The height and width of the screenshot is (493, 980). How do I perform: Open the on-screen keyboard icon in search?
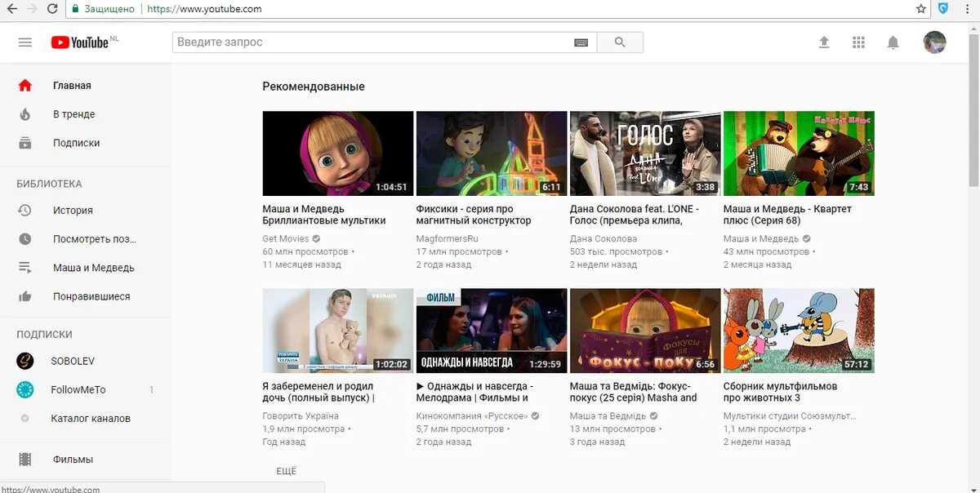(581, 42)
